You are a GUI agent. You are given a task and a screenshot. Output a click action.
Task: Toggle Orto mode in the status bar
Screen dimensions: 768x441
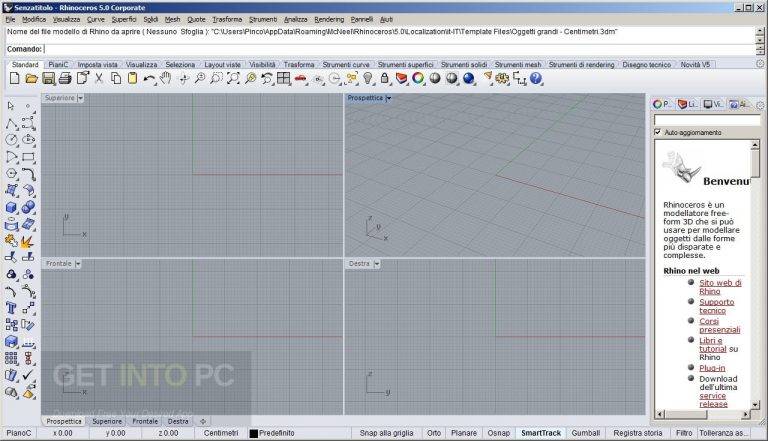[433, 433]
